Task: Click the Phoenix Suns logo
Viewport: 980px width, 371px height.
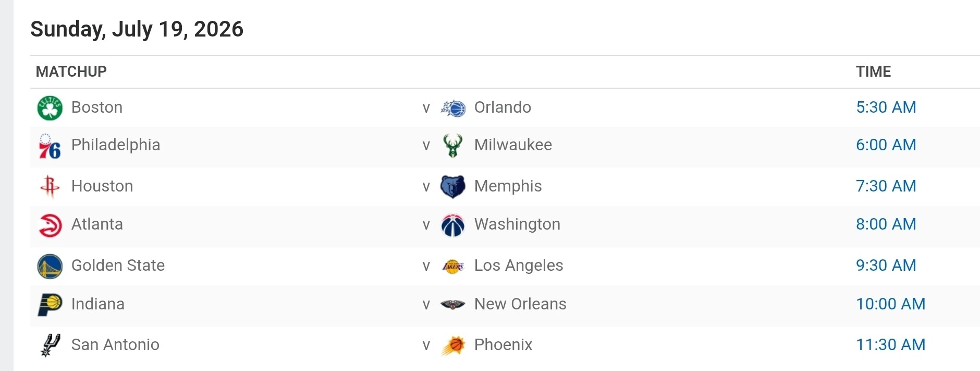Action: (x=453, y=345)
